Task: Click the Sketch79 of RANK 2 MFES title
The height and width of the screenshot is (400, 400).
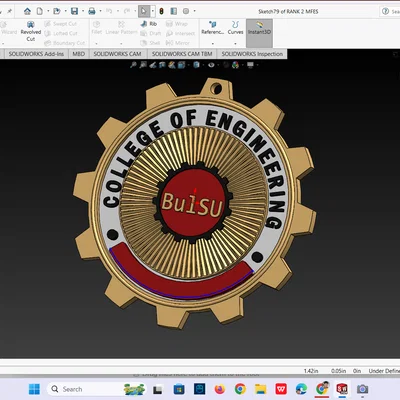Action: (288, 11)
